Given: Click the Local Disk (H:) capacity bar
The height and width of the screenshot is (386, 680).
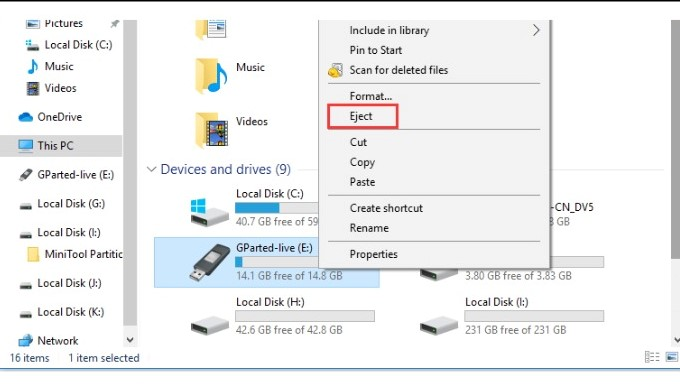Looking at the screenshot, I should click(x=305, y=316).
